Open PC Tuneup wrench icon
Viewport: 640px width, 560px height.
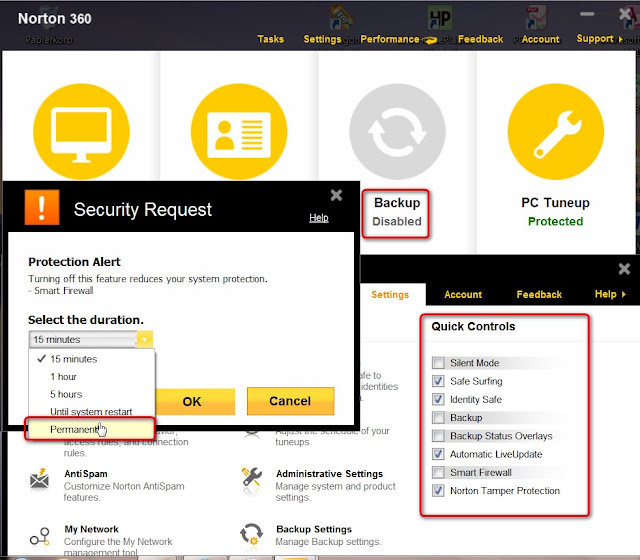(556, 131)
